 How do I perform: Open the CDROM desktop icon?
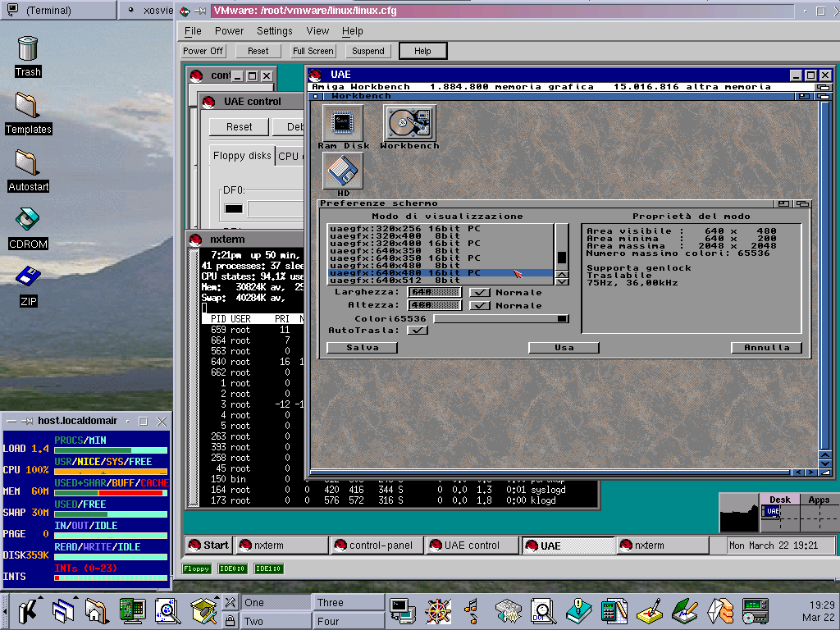[x=27, y=222]
